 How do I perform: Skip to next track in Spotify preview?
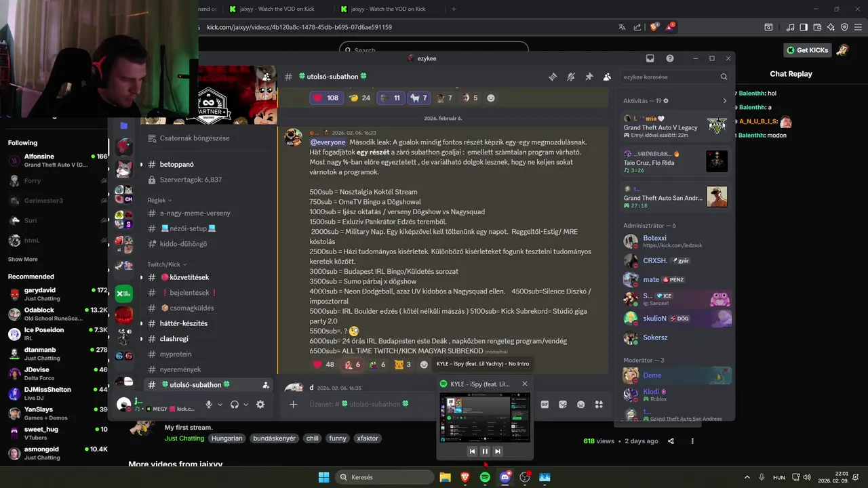tap(498, 451)
